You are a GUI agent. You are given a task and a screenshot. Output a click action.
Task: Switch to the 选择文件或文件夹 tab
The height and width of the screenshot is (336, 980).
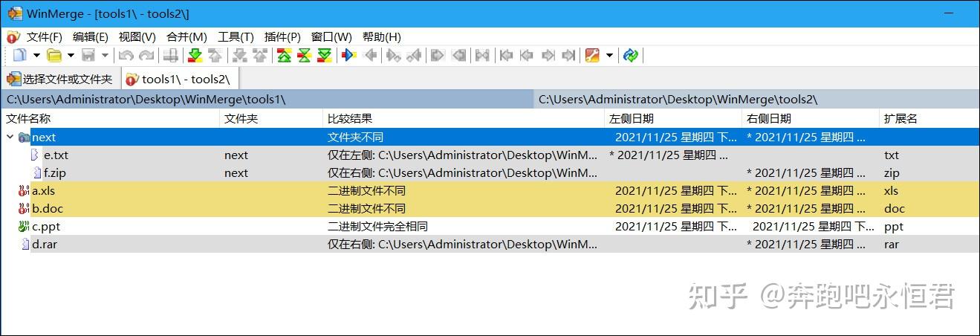click(x=60, y=79)
